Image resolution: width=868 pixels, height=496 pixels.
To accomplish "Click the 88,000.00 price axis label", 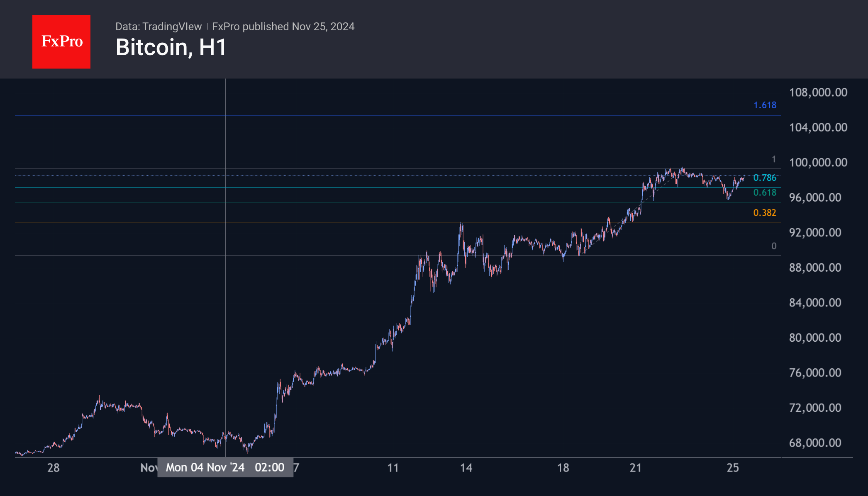I will pos(815,267).
